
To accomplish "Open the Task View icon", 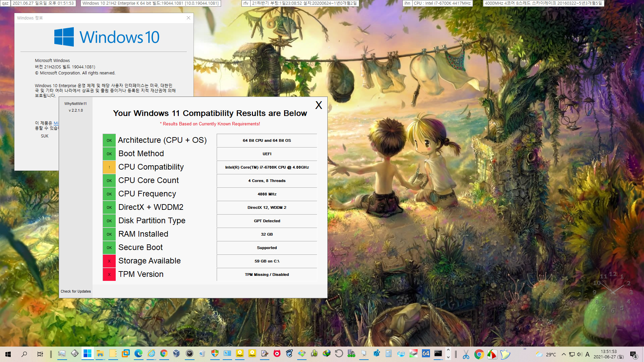I will pyautogui.click(x=41, y=354).
